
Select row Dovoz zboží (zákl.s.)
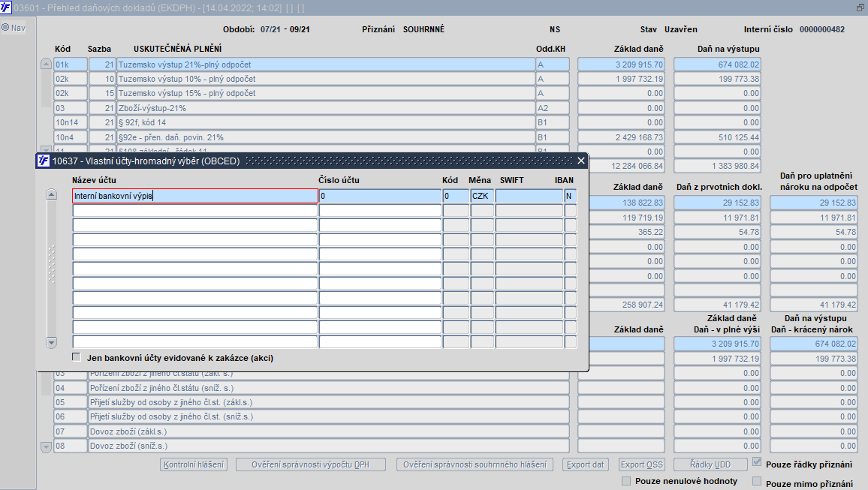click(329, 432)
